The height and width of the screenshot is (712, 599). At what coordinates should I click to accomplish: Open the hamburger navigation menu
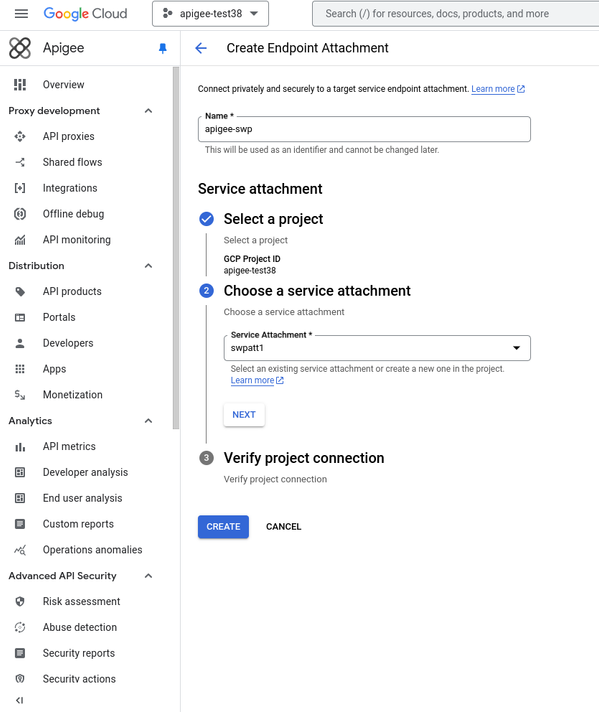(21, 14)
